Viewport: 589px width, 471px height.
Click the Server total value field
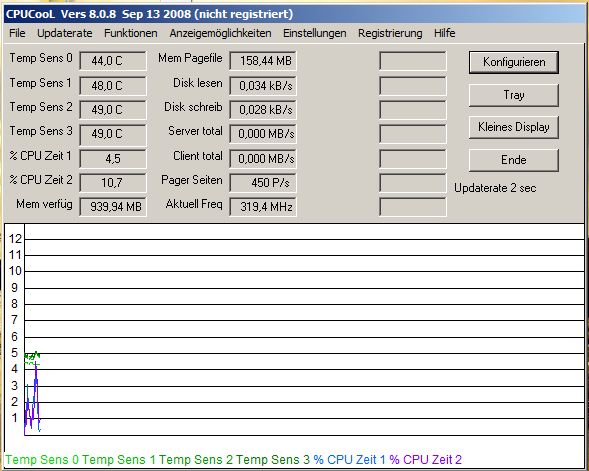263,134
